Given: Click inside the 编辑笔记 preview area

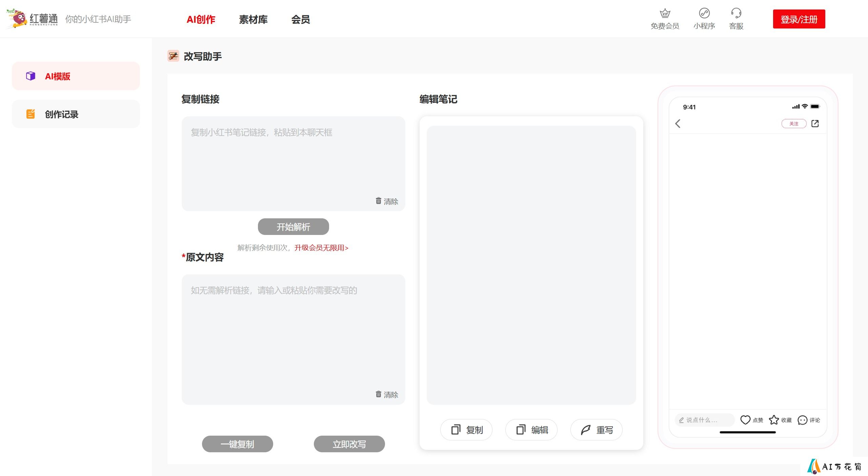Looking at the screenshot, I should coord(531,265).
